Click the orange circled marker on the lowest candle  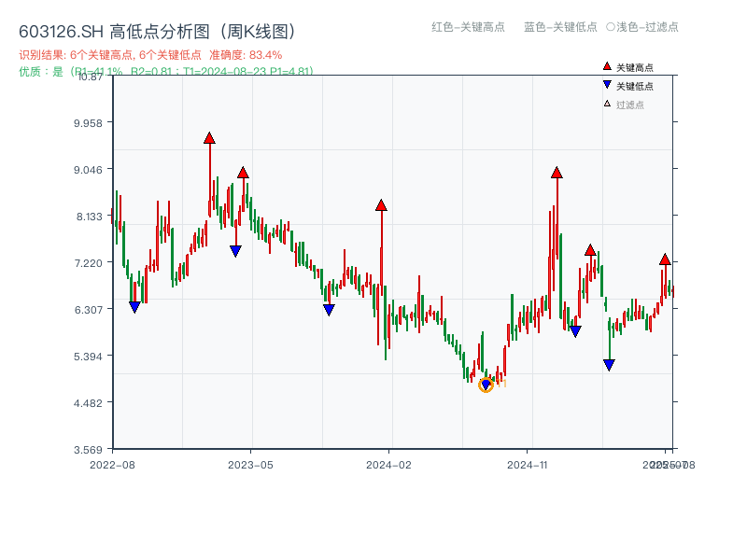click(x=486, y=384)
